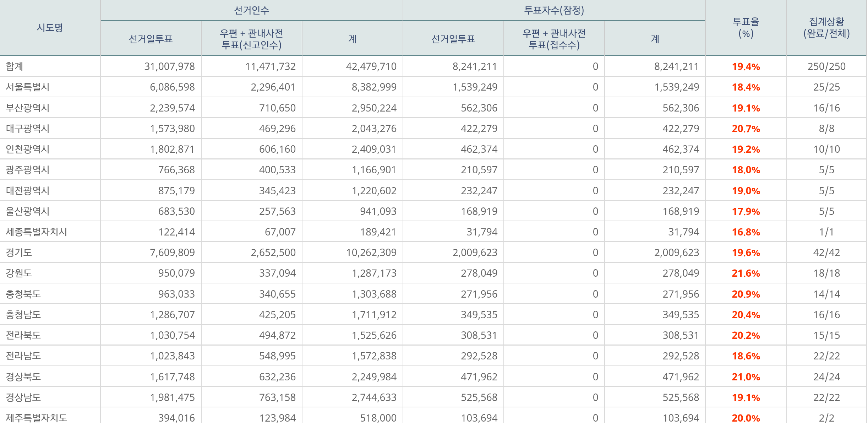Viewport: 868px width, 423px height.
Task: Select the 부산광역시 row label
Action: coord(28,108)
